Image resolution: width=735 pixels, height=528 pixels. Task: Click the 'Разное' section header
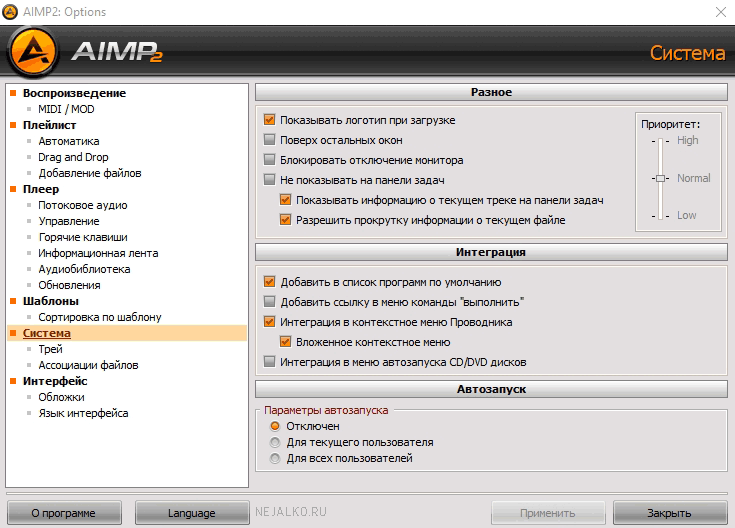[x=491, y=92]
